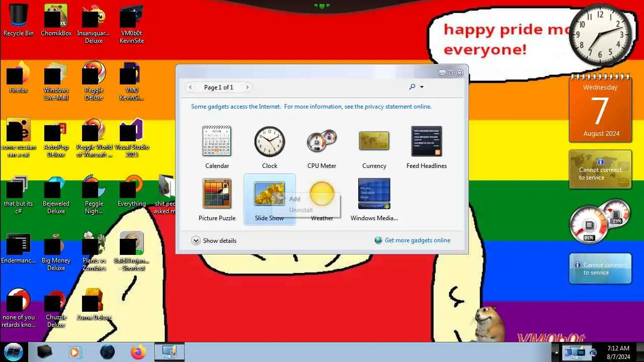Open Chuzzle Deluxe desktop icon
This screenshot has height=362, width=644.
click(56, 308)
